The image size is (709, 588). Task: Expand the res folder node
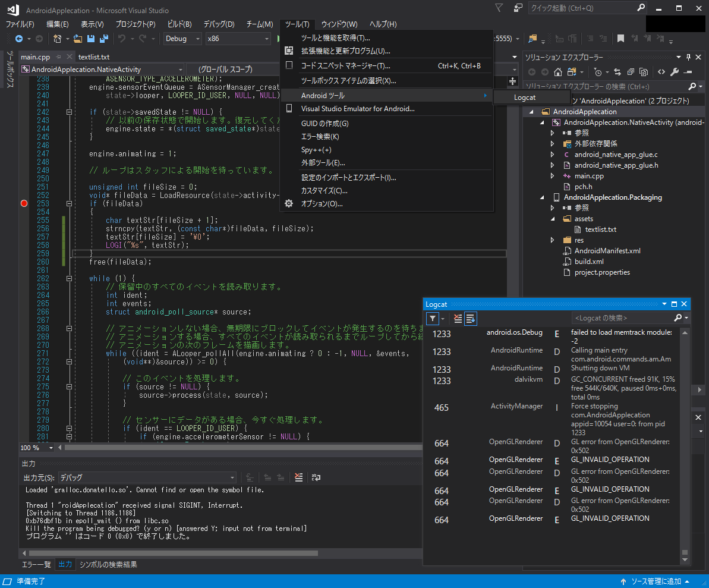[x=553, y=240]
